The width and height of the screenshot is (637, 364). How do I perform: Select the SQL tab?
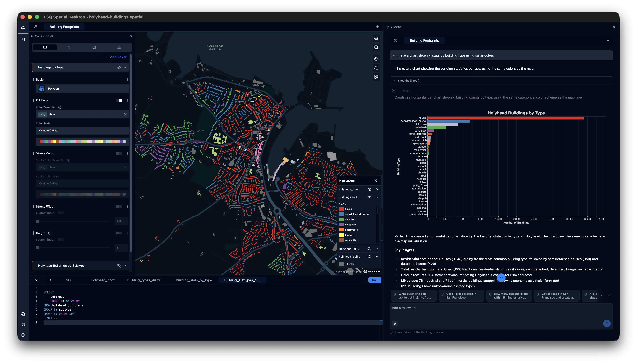pos(69,280)
